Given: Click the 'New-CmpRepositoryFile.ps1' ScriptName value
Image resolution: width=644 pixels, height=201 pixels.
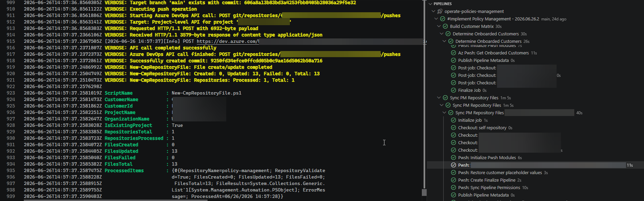Looking at the screenshot, I should click(207, 93).
